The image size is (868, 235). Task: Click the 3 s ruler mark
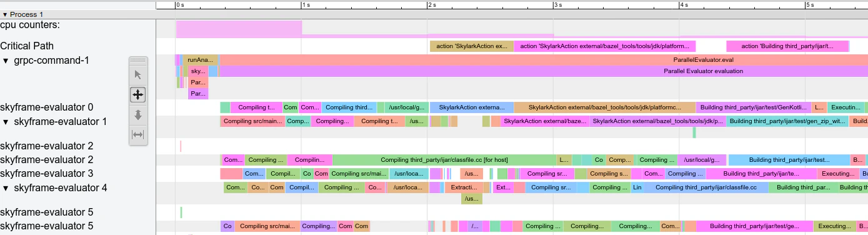[557, 4]
